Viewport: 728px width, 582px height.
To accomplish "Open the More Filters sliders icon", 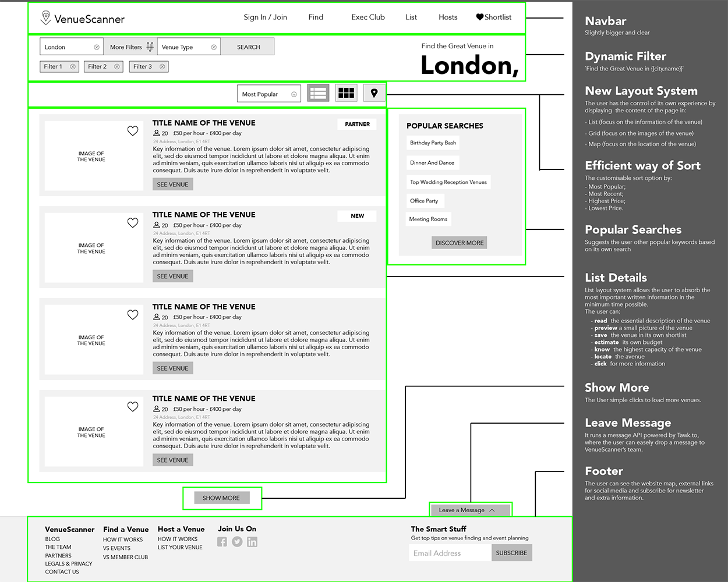I will [150, 46].
